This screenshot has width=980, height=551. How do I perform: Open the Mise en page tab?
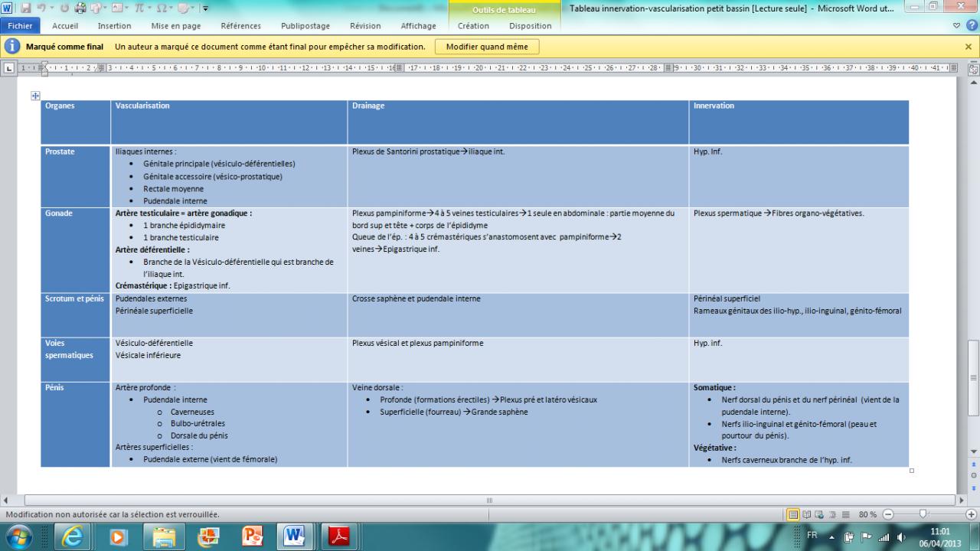pyautogui.click(x=176, y=26)
